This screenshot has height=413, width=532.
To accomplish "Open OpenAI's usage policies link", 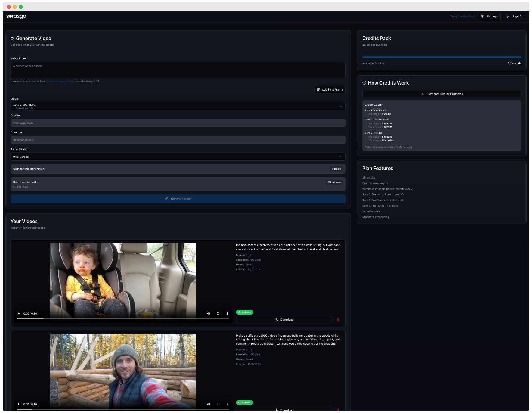I will tap(59, 81).
